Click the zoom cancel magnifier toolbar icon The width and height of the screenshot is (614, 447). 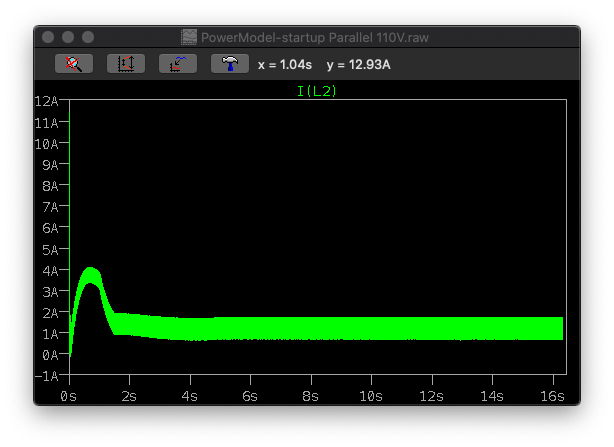point(74,63)
